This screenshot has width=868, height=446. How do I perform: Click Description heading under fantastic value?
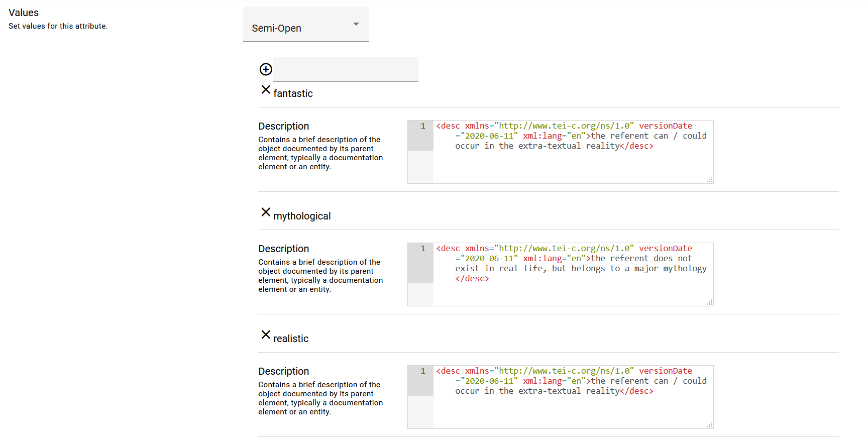pyautogui.click(x=283, y=126)
